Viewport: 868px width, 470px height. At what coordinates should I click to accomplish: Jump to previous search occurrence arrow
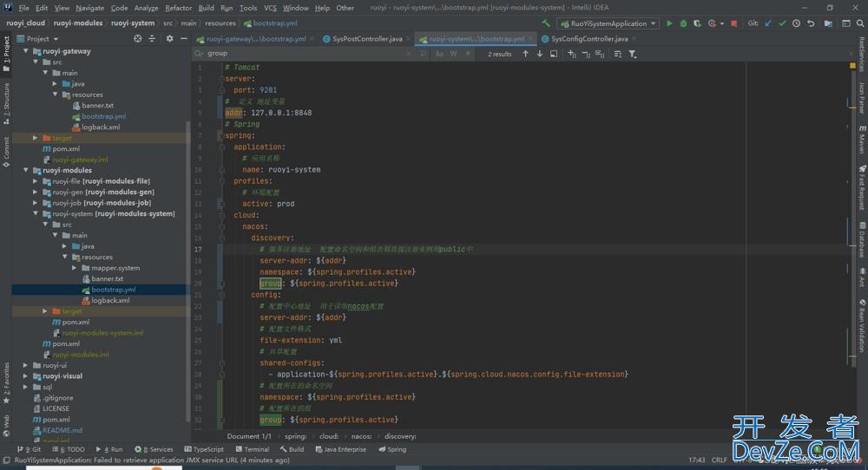coord(525,54)
